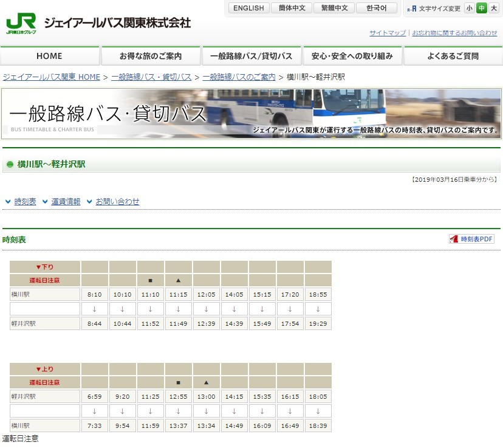Keep font size on 中
Image resolution: width=503 pixels, height=448 pixels.
(482, 9)
